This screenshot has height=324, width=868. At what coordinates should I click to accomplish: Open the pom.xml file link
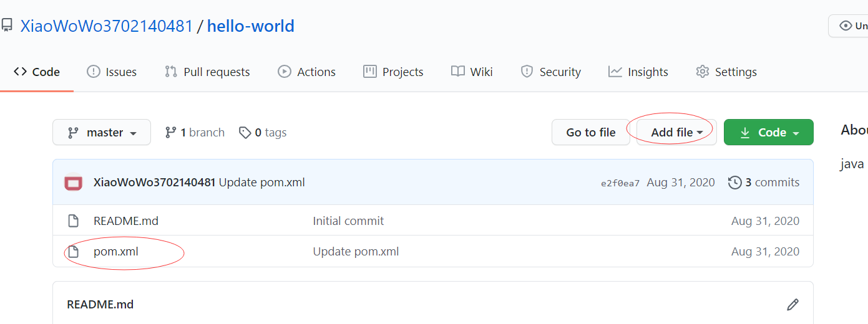tap(116, 252)
